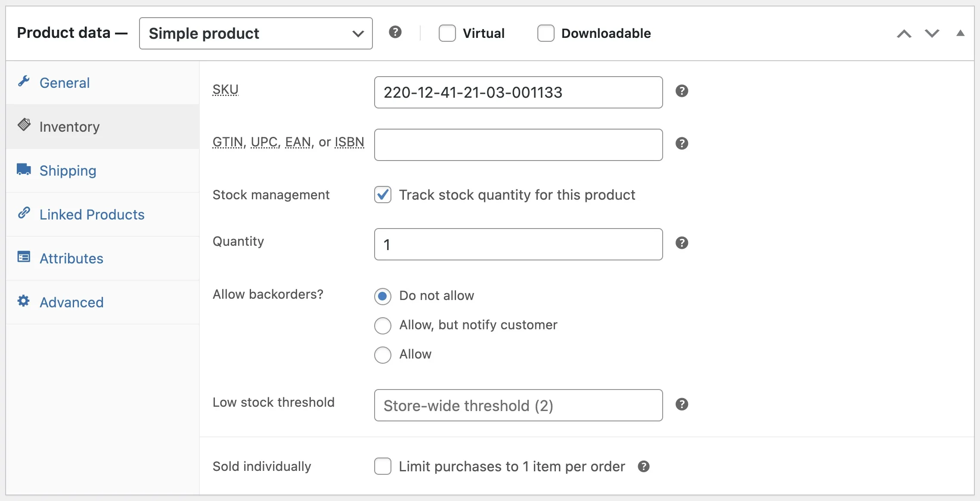980x501 pixels.
Task: Click the Stock management label
Action: [x=271, y=195]
